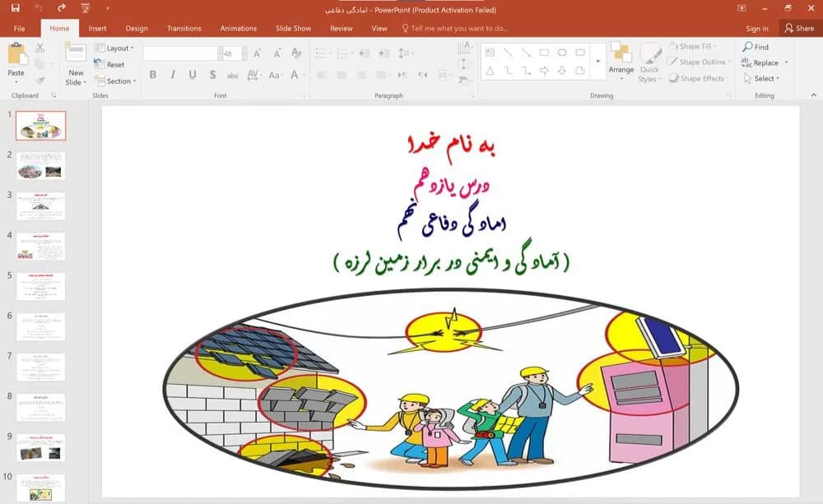Expand the shapes gallery with the More arrow
Viewport: 823px width, 504px height.
pos(597,62)
